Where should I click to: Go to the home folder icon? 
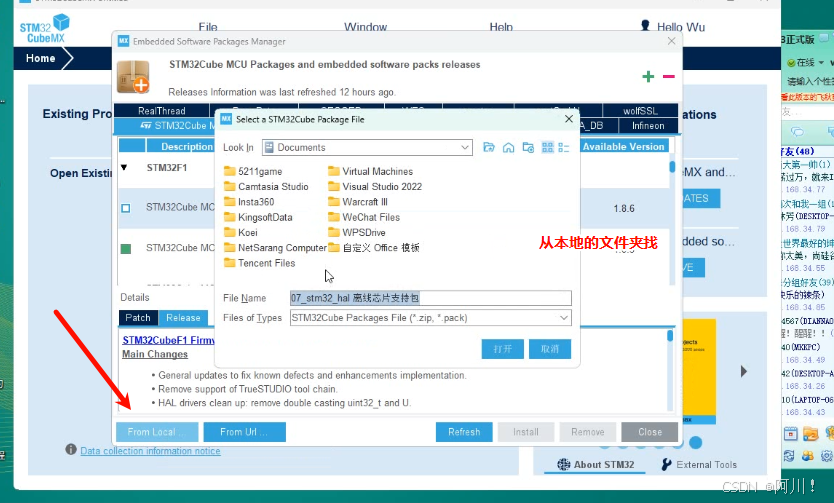(x=508, y=147)
